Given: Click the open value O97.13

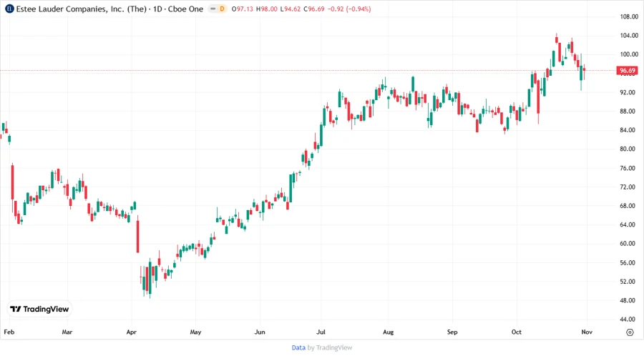Looking at the screenshot, I should pyautogui.click(x=243, y=9).
